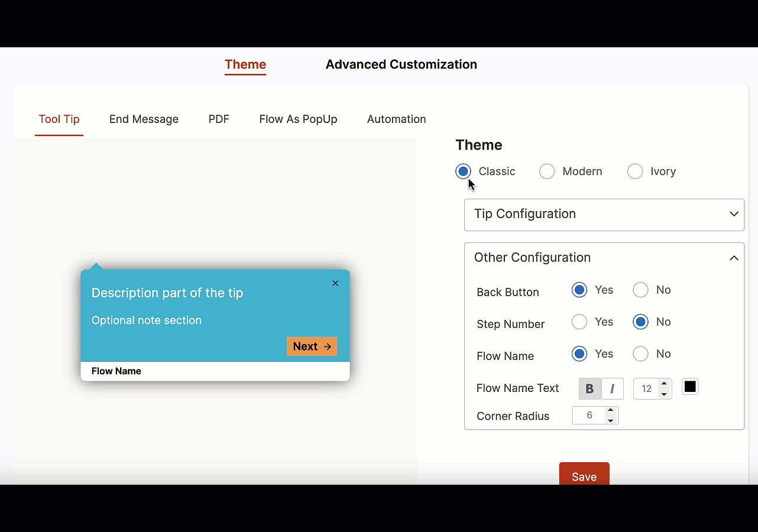The height and width of the screenshot is (532, 758).
Task: Enable the Step Number option
Action: [x=579, y=322]
